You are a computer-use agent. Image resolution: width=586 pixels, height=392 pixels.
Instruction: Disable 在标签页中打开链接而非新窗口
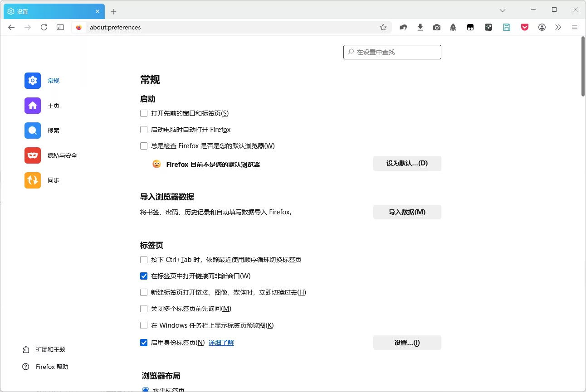pyautogui.click(x=144, y=276)
